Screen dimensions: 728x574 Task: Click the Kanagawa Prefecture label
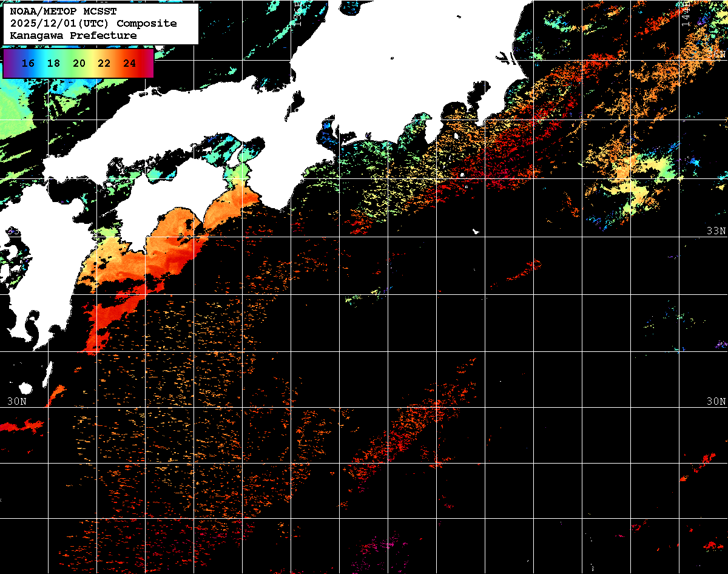click(73, 36)
